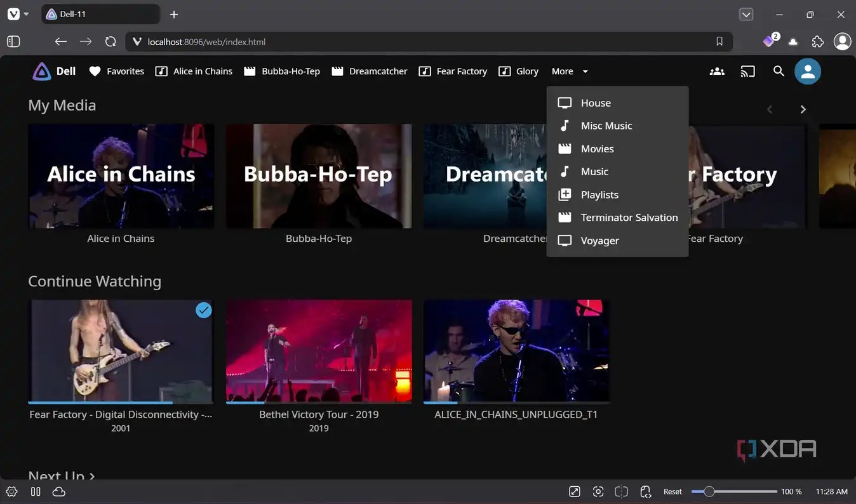Open Cast to device icon

(748, 71)
